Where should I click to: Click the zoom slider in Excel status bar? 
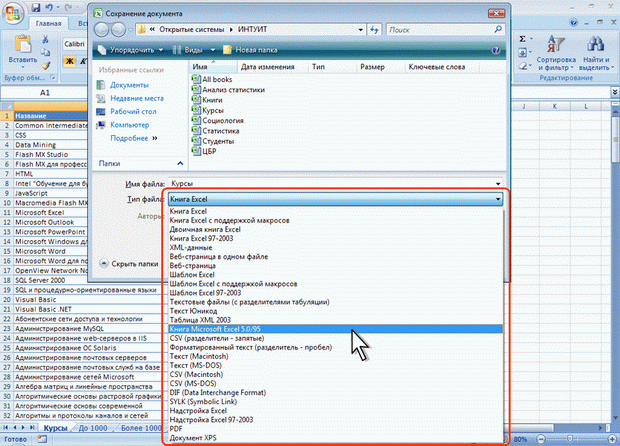pyautogui.click(x=570, y=439)
